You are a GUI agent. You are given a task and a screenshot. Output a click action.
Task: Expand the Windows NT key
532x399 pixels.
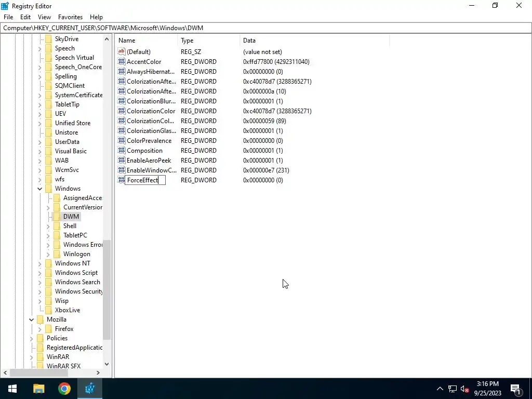(39, 263)
